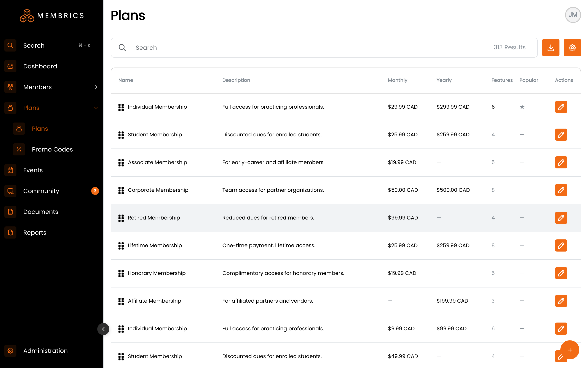Edit the Honorary Membership plan
This screenshot has width=588, height=368.
[x=561, y=273]
